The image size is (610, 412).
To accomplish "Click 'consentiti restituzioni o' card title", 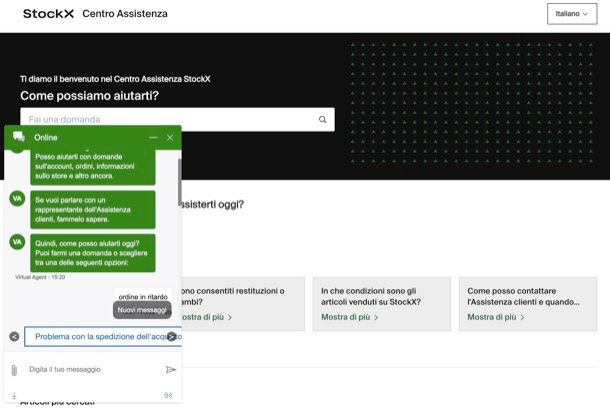I will (x=233, y=296).
